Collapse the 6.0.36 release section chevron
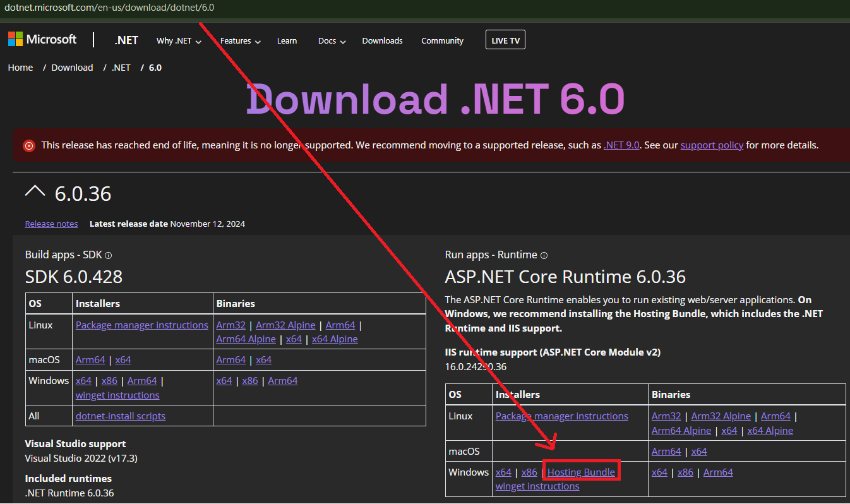This screenshot has height=504, width=850. [x=35, y=192]
